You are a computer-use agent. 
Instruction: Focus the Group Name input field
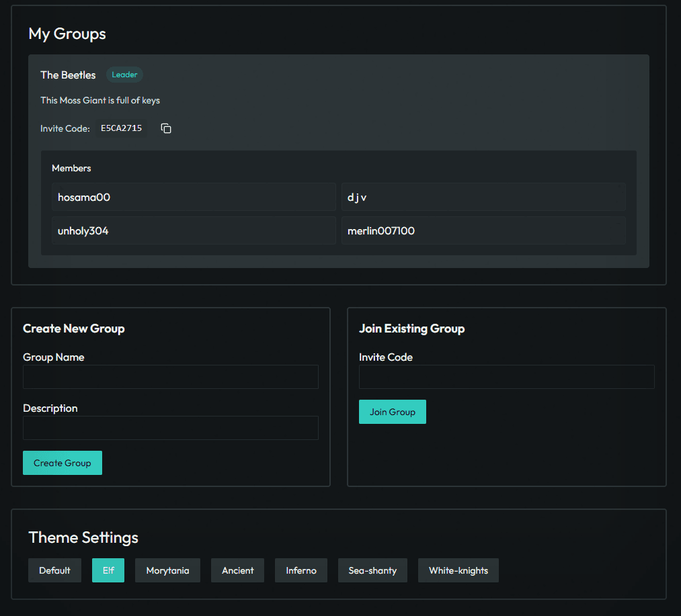(171, 377)
